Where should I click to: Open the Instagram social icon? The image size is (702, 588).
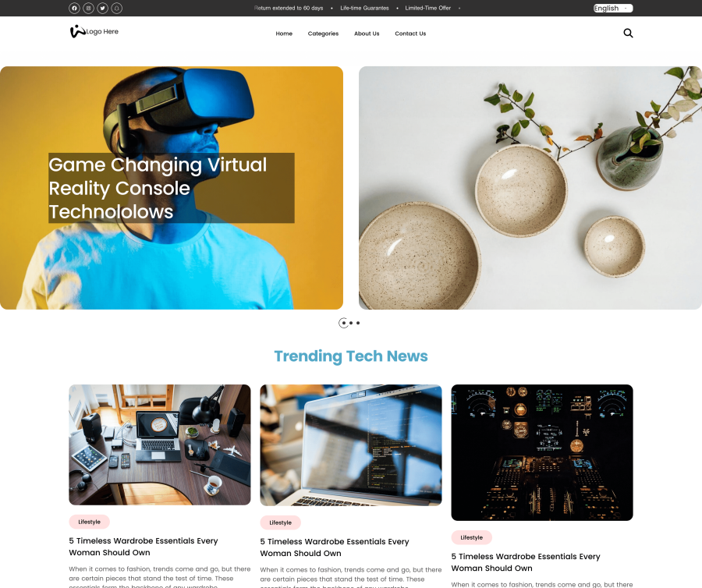(89, 8)
